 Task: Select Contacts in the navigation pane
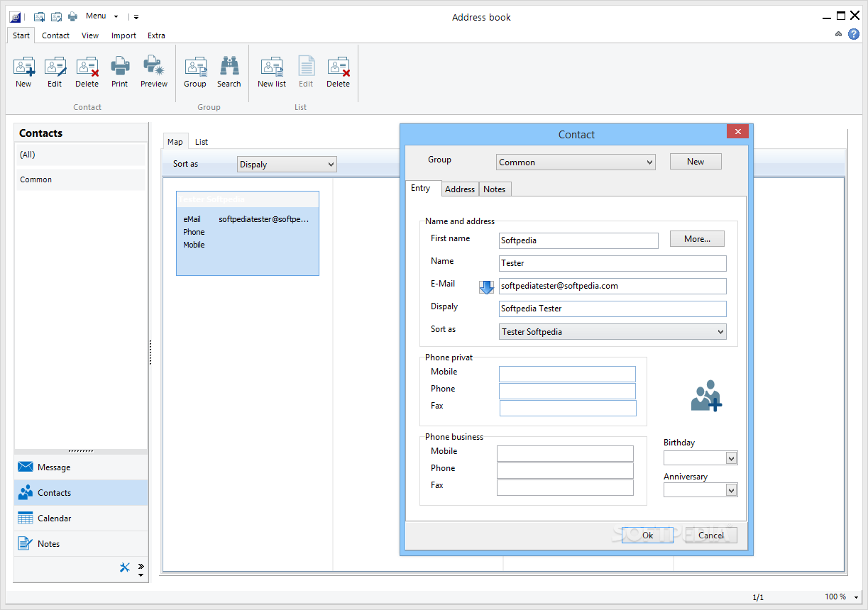coord(81,493)
